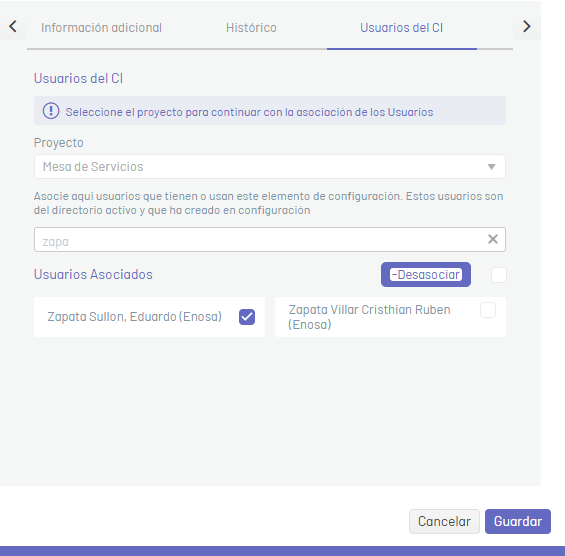Select the Usuarios del CI tab

401,28
